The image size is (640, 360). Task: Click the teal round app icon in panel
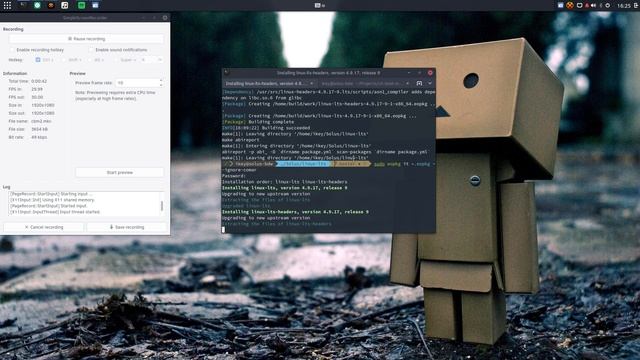pyautogui.click(x=37, y=5)
